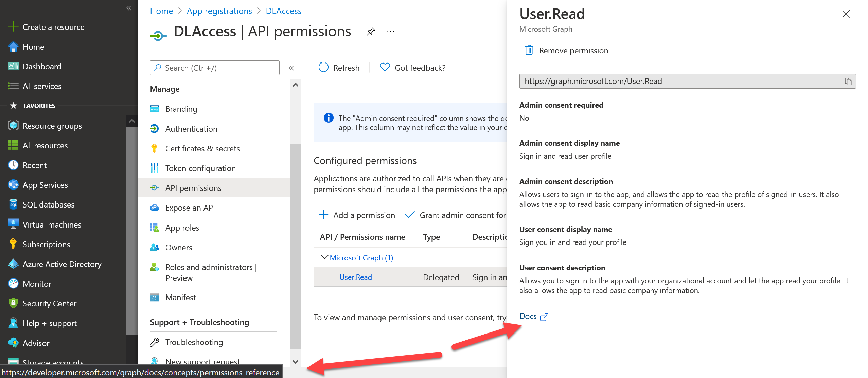The width and height of the screenshot is (868, 378).
Task: Copy the User.Read permission URL
Action: click(848, 81)
